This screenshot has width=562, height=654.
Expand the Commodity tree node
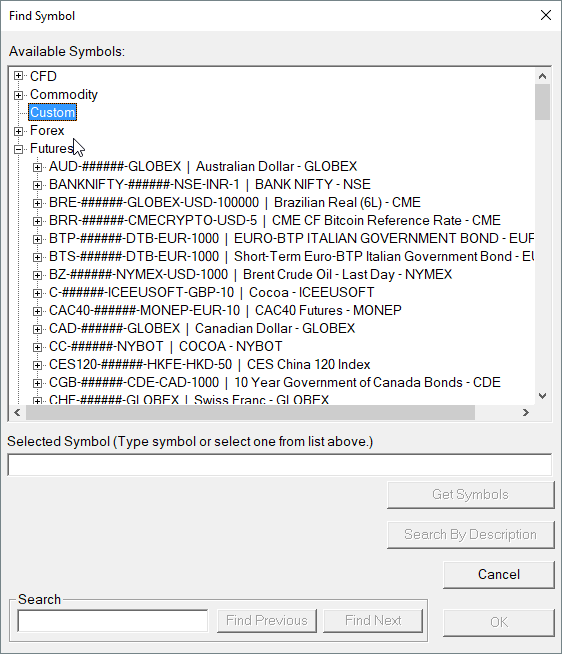[18, 95]
